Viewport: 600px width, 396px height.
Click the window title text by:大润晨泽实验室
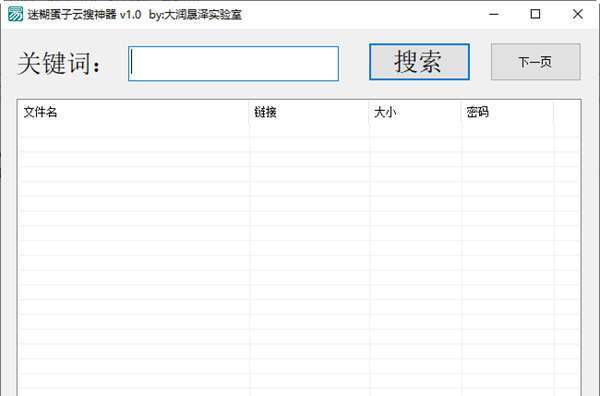pyautogui.click(x=196, y=15)
